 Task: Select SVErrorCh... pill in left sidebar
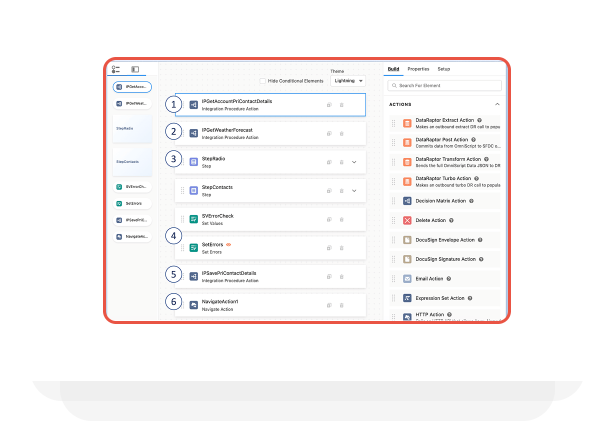(132, 187)
